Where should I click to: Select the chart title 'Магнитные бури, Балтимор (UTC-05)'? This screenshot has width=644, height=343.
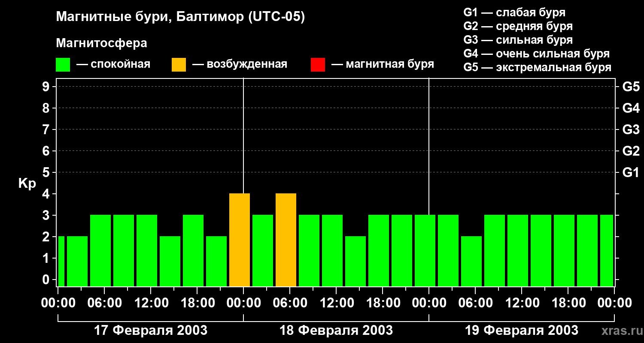(x=180, y=18)
